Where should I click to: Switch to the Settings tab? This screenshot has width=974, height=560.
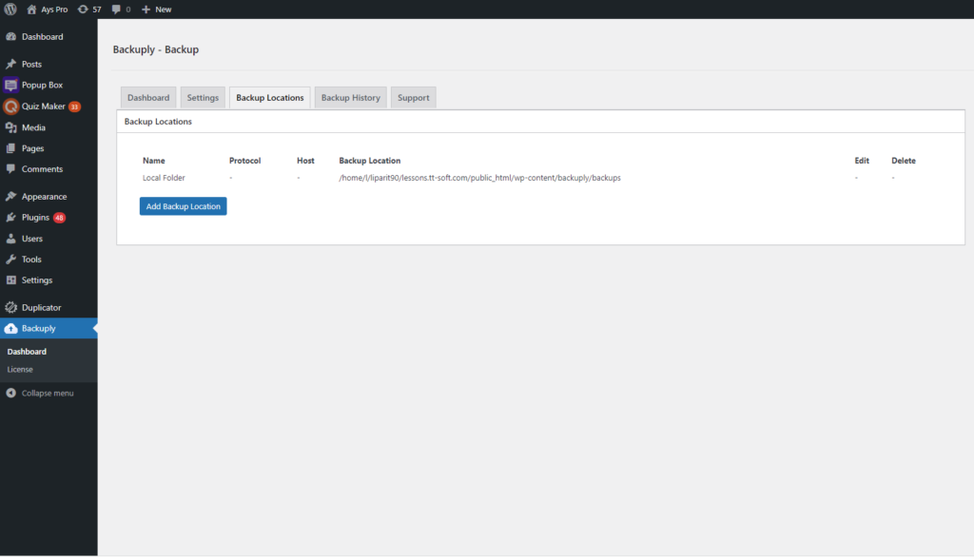(204, 98)
